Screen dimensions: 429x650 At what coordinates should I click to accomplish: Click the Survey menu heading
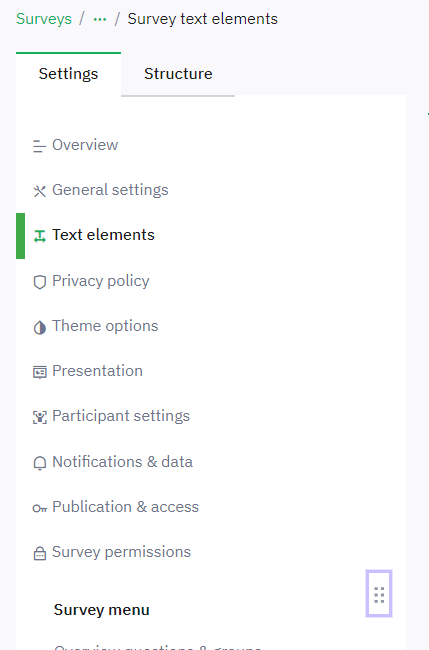(102, 610)
